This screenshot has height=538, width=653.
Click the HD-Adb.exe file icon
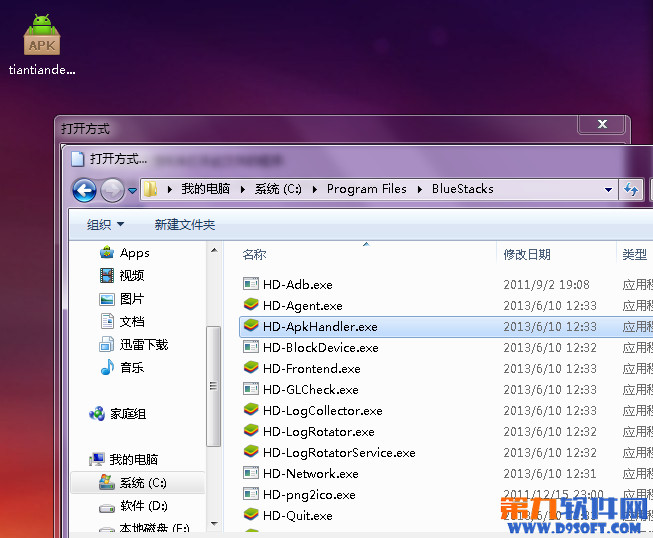pyautogui.click(x=251, y=284)
